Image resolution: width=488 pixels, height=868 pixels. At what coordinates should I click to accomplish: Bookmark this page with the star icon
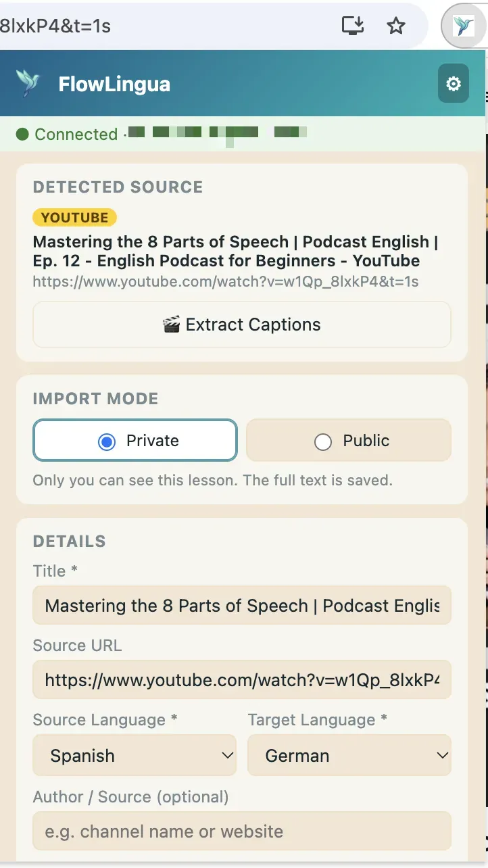[x=395, y=26]
